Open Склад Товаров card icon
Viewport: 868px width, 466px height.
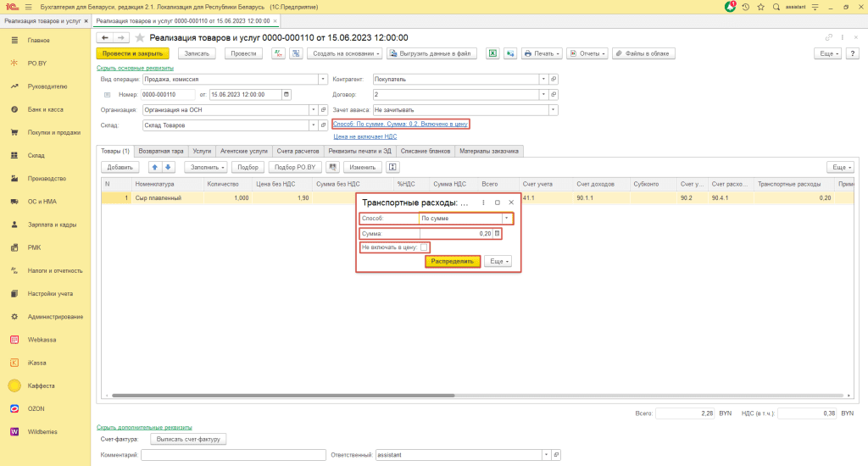tap(323, 125)
